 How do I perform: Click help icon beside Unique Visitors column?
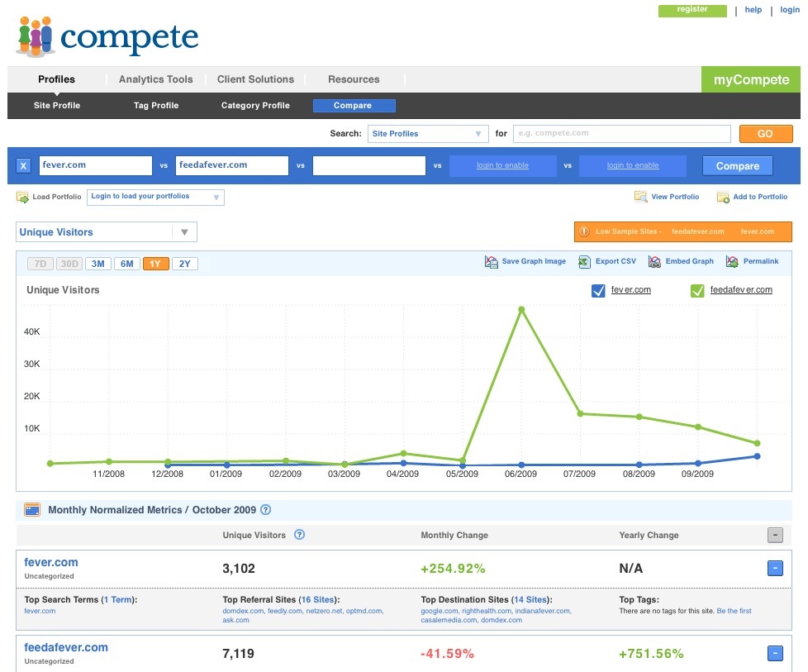click(299, 534)
